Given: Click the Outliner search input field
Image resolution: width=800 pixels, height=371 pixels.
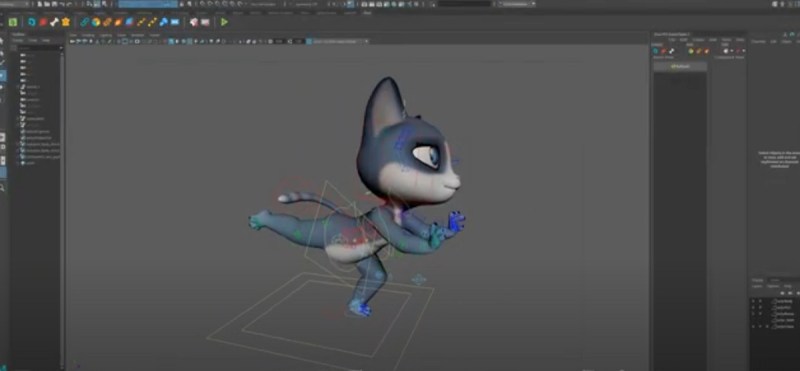Looking at the screenshot, I should tap(37, 48).
